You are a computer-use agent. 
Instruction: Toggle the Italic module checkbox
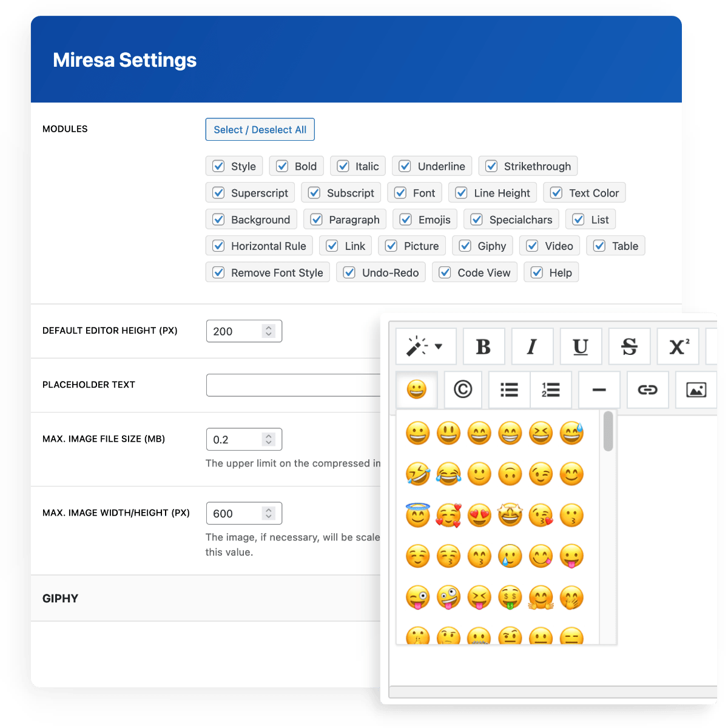[343, 166]
